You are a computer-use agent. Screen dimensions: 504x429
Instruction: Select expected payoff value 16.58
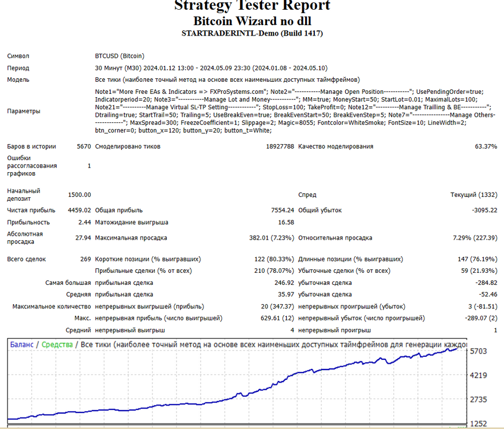point(286,223)
